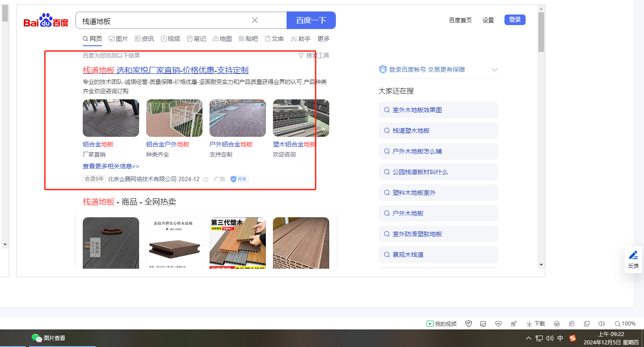Toggle the 中 input language indicator

coord(560,338)
